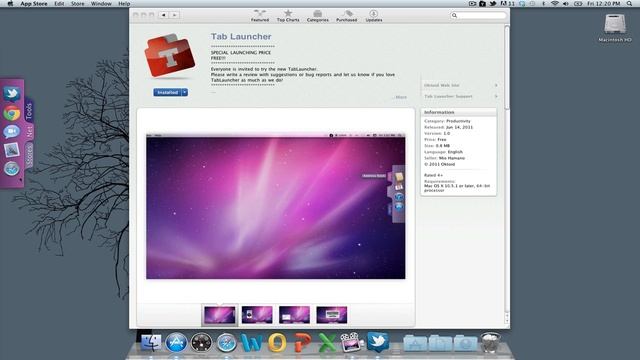
Task: Open Microsoft Word from the Dock
Action: [252, 342]
